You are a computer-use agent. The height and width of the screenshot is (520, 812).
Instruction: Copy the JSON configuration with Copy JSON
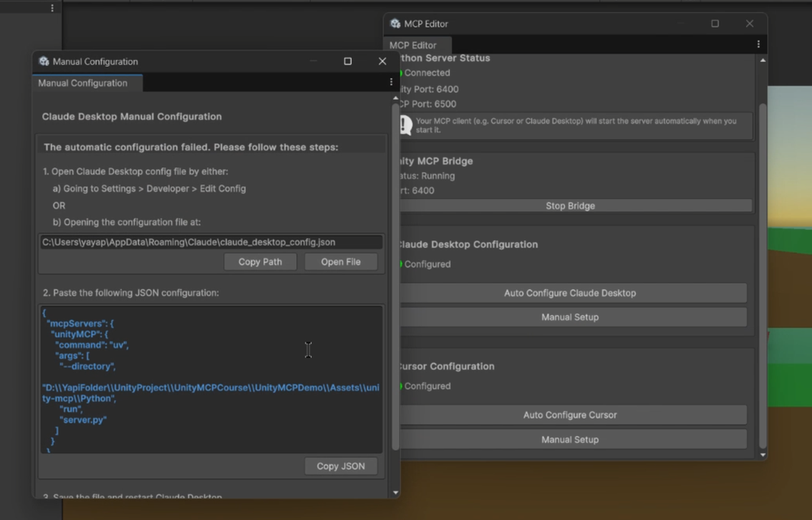point(341,466)
